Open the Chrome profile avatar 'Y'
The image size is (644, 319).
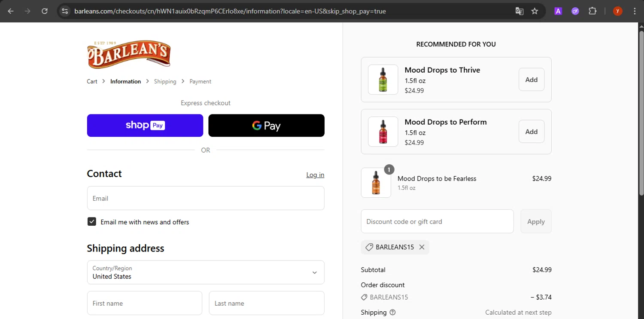pyautogui.click(x=618, y=11)
